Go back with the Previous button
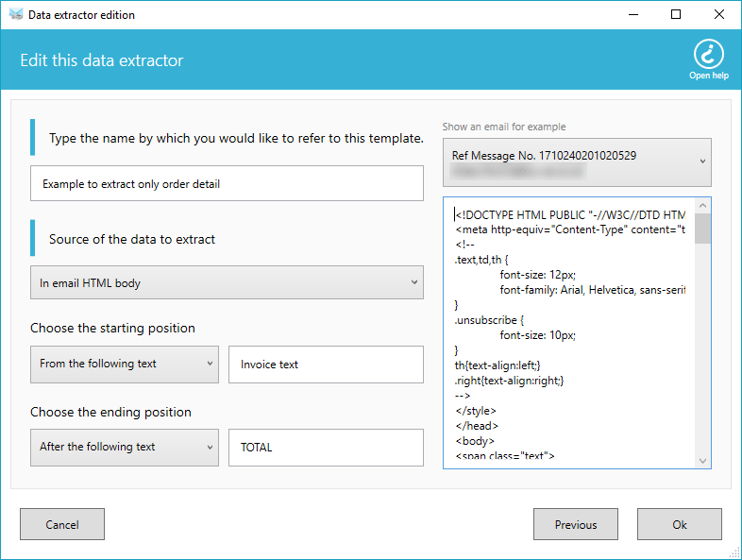The width and height of the screenshot is (742, 560). tap(576, 524)
